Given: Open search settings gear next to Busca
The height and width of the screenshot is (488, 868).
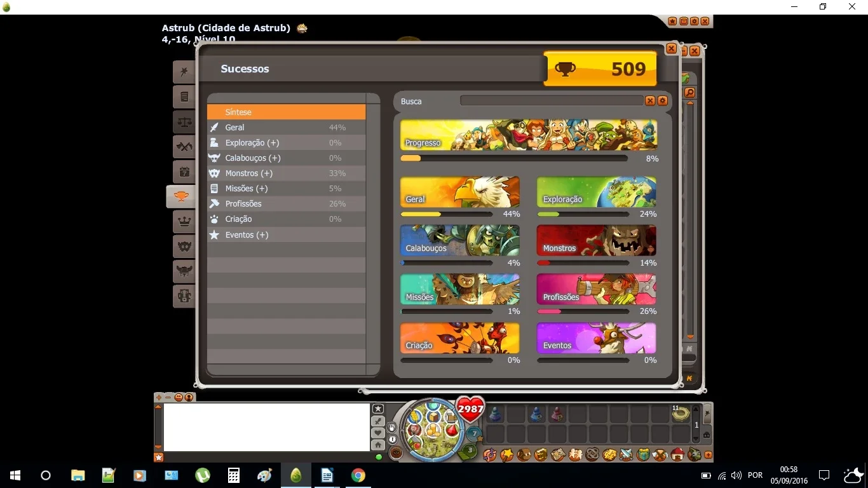Looking at the screenshot, I should [662, 101].
